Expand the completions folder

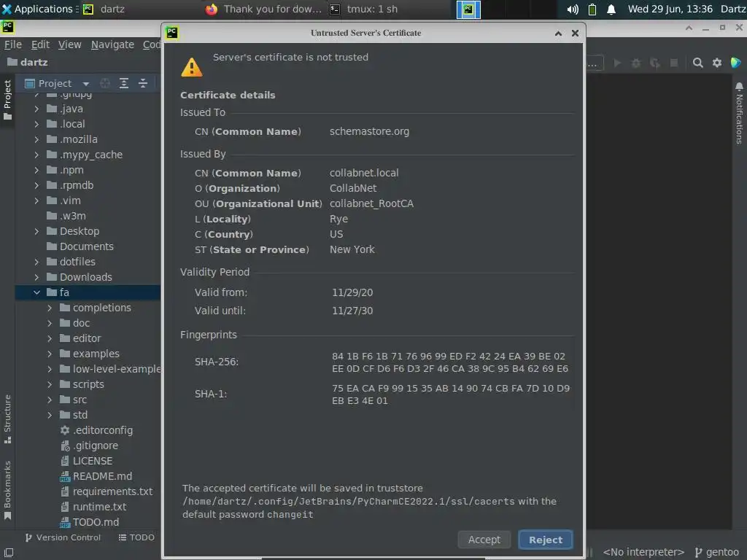(50, 308)
